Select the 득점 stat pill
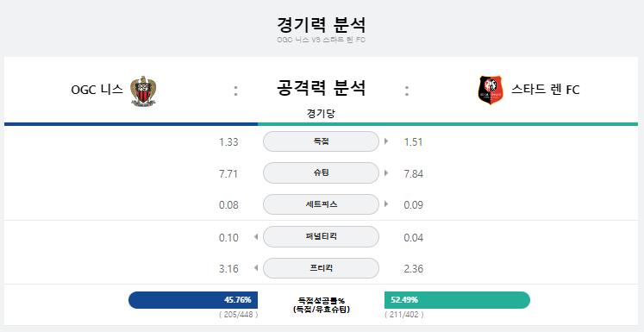The width and height of the screenshot is (644, 332). click(x=321, y=141)
